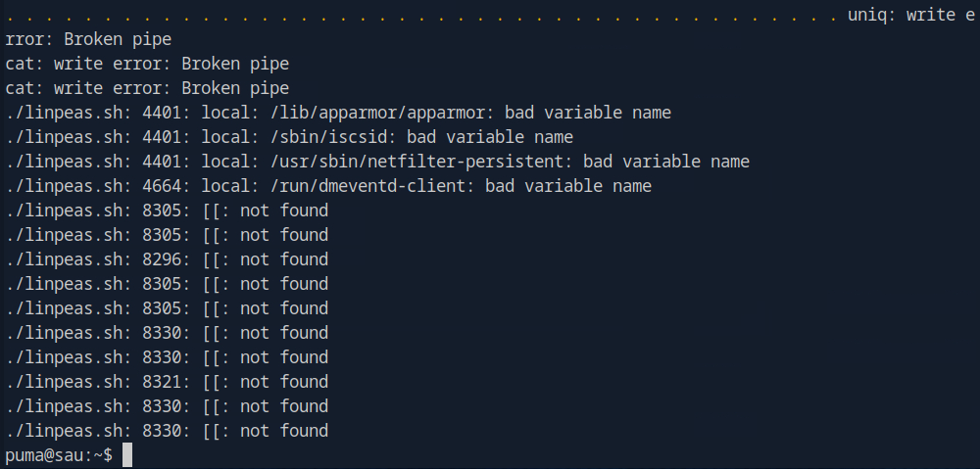980x469 pixels.
Task: Click the first "cat: write error" line
Action: (147, 64)
